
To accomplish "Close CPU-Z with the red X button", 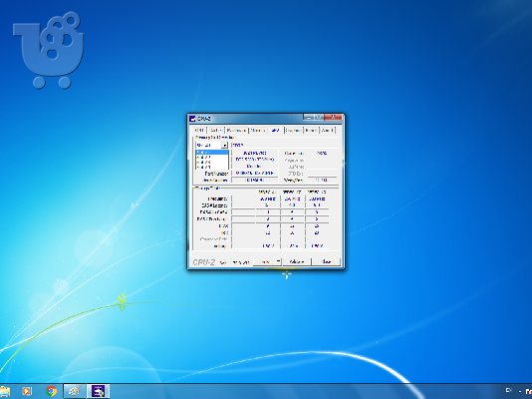I will [333, 117].
